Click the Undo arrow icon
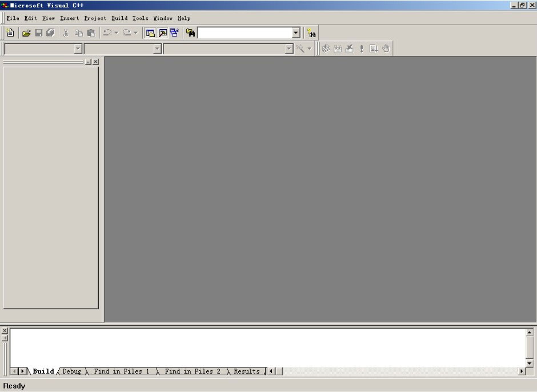 [x=107, y=33]
